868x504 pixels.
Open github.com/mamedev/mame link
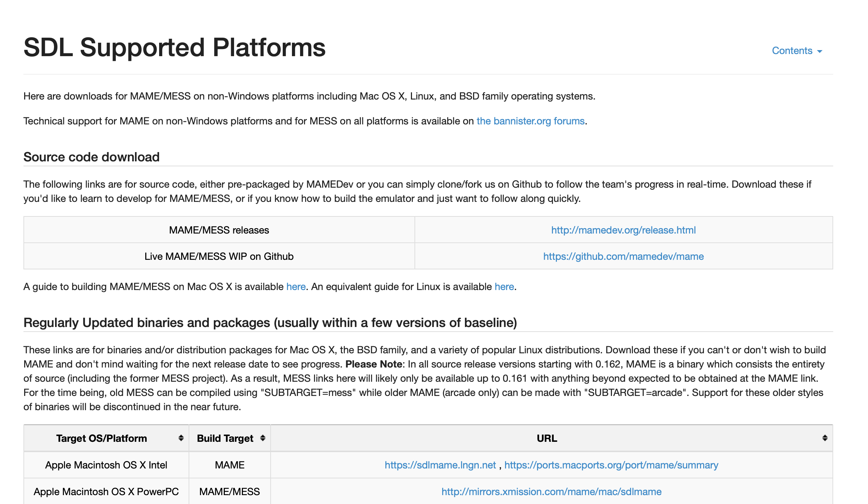(x=623, y=257)
